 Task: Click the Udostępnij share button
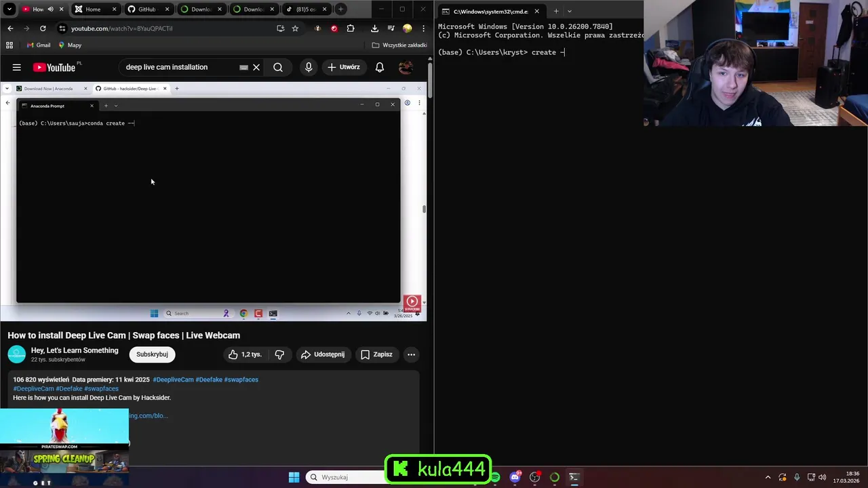pyautogui.click(x=323, y=354)
